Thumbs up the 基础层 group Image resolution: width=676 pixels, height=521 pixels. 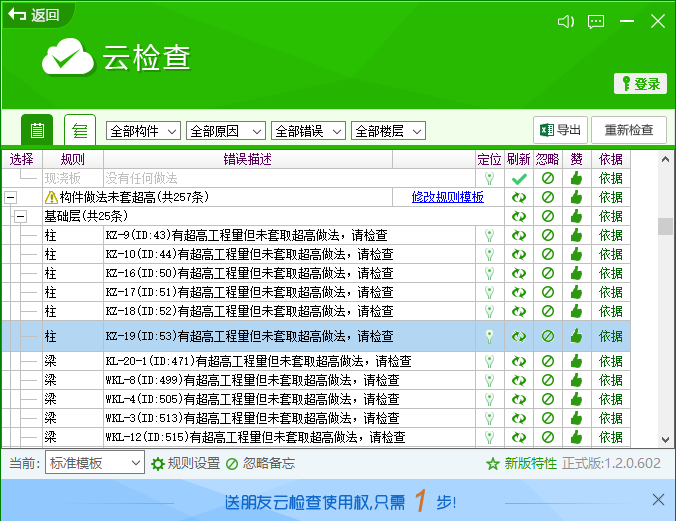click(x=576, y=216)
